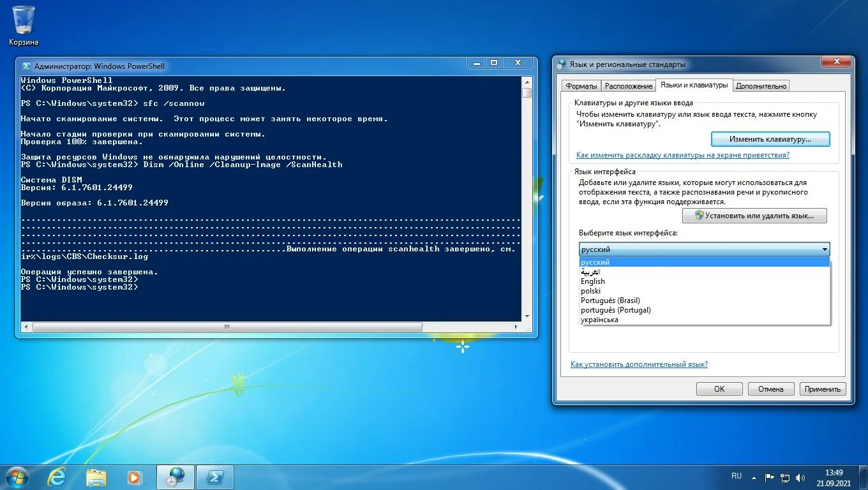Viewport: 868px width, 490px height.
Task: Launch Internet Explorer from taskbar
Action: [57, 477]
